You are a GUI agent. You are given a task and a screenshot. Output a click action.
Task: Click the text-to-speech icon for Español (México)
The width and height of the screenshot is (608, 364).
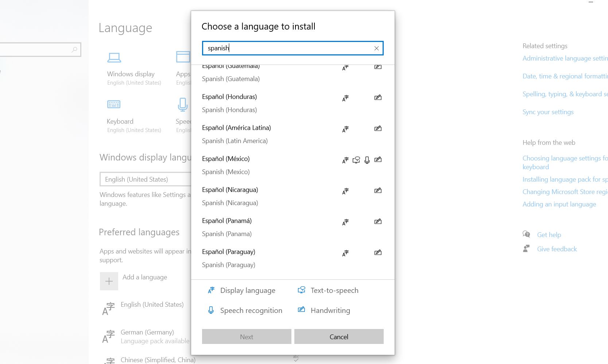[x=356, y=160]
